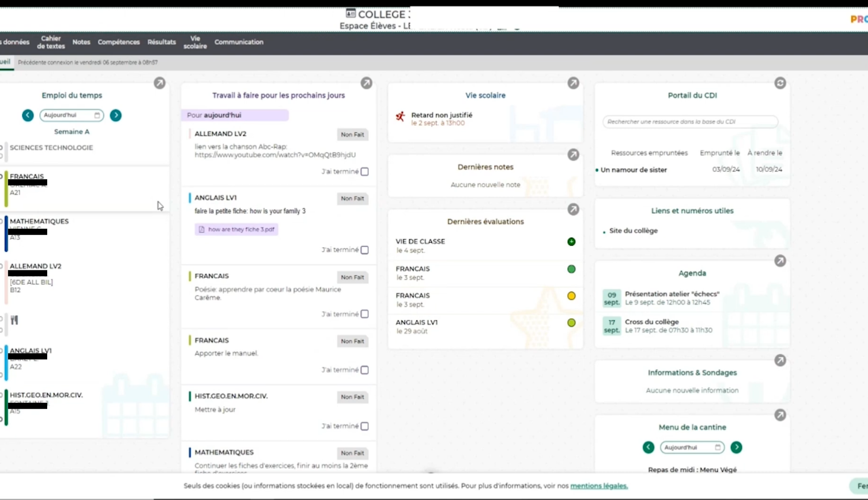868x500 pixels.
Task: Open the Cahier de textes menu
Action: [x=51, y=42]
